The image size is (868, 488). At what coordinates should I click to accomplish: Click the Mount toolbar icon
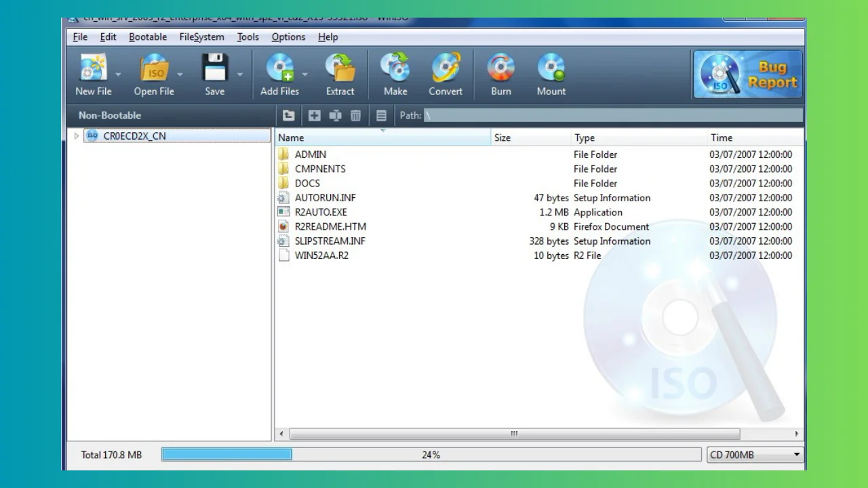tap(551, 68)
